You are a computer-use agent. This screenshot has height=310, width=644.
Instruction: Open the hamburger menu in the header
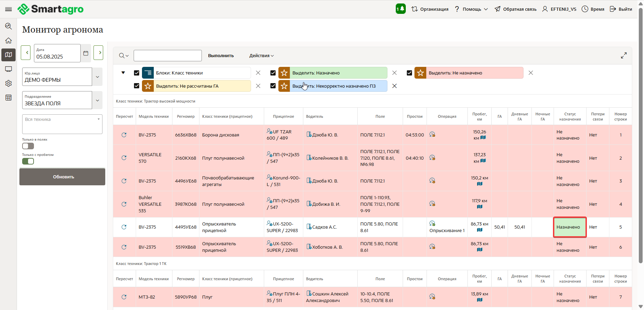(8, 9)
